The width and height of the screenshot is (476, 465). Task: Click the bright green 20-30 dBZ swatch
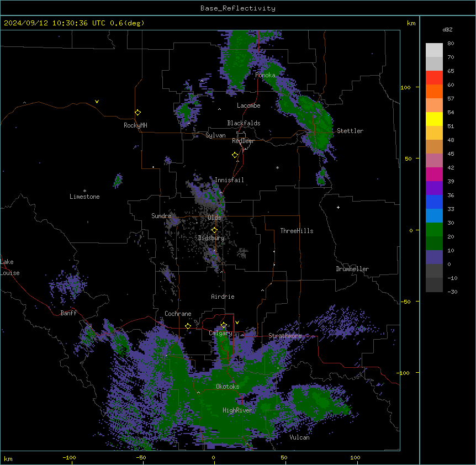[x=434, y=230]
